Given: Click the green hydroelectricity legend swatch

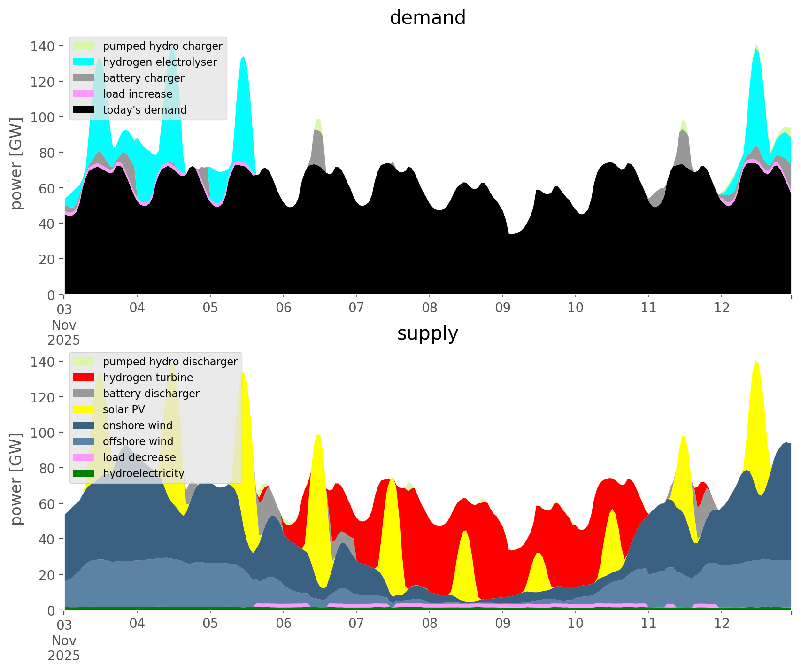Looking at the screenshot, I should (x=84, y=473).
